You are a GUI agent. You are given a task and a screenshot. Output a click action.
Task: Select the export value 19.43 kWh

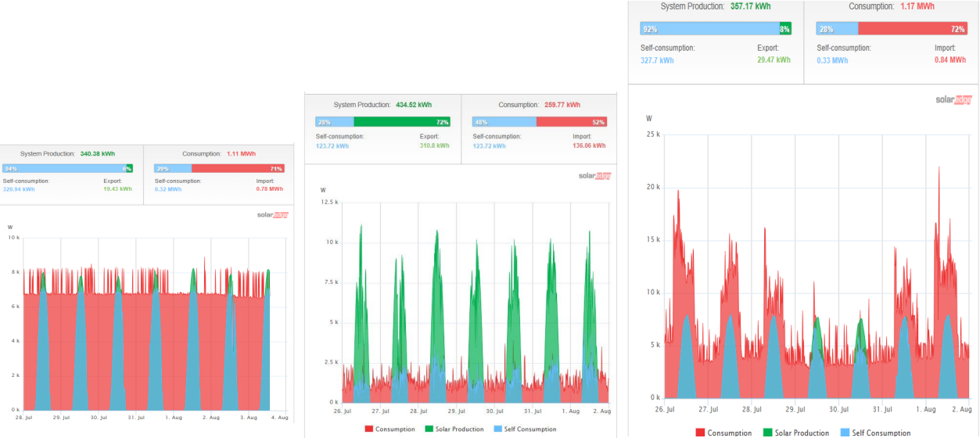tap(117, 188)
